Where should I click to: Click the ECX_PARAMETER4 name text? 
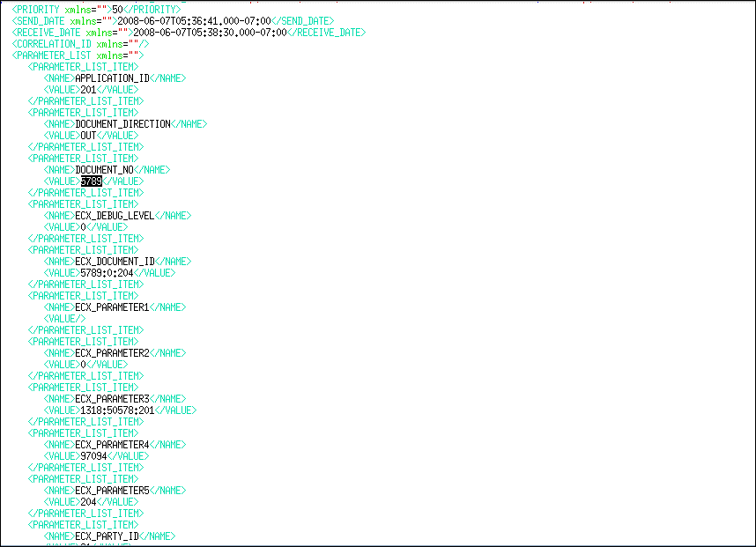click(112, 445)
